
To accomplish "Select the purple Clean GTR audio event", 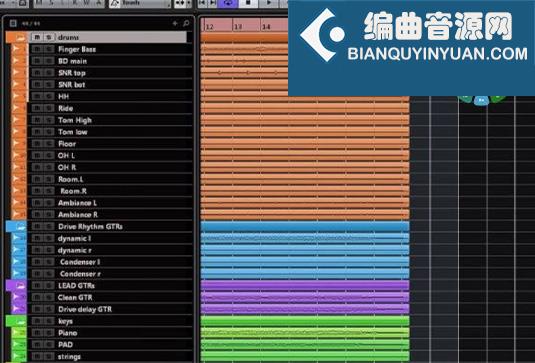I will tap(305, 297).
